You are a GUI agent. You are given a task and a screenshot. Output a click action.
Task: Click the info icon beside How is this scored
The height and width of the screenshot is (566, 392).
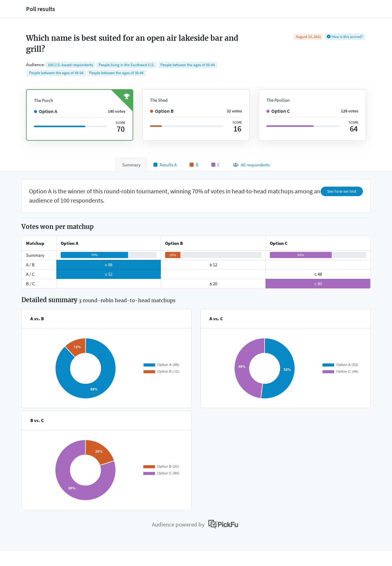click(329, 37)
